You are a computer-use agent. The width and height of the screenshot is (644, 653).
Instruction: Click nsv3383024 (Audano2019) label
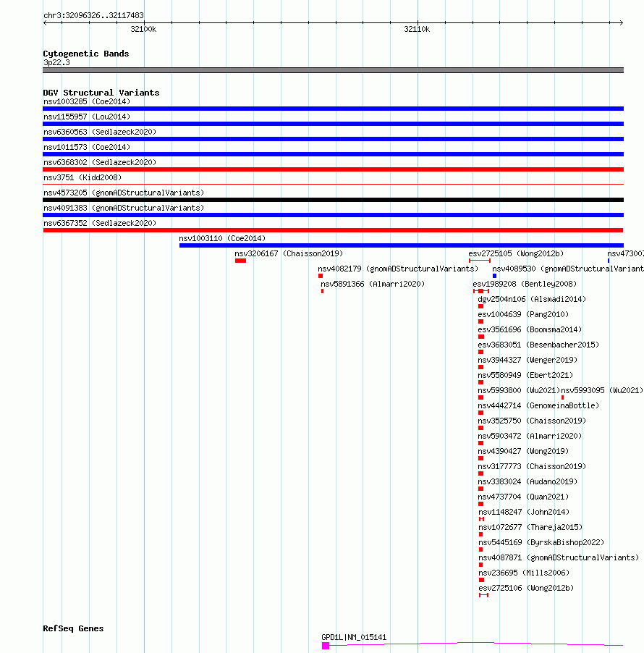[x=528, y=482]
